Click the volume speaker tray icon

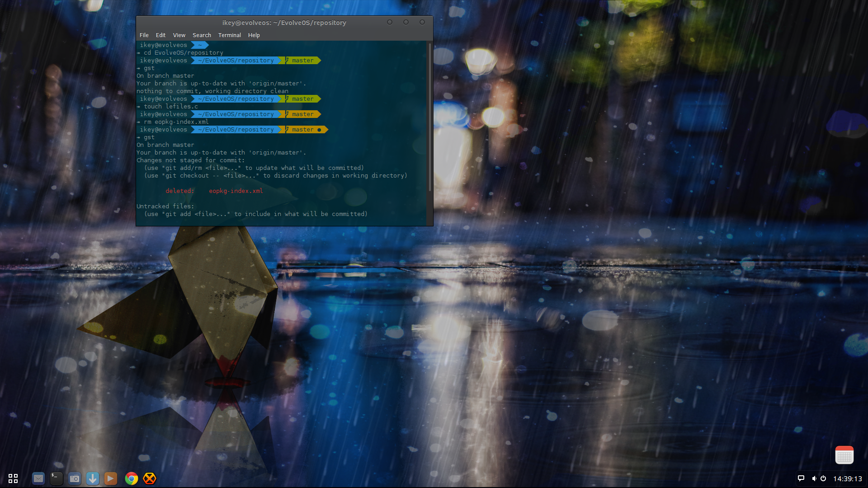814,479
